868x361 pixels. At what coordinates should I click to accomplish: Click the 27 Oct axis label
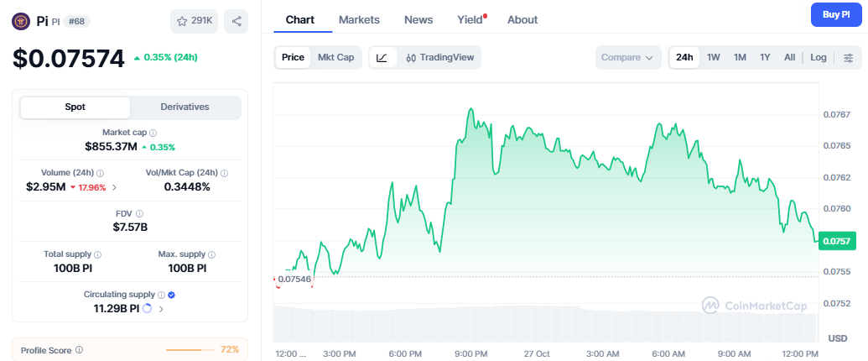point(537,353)
